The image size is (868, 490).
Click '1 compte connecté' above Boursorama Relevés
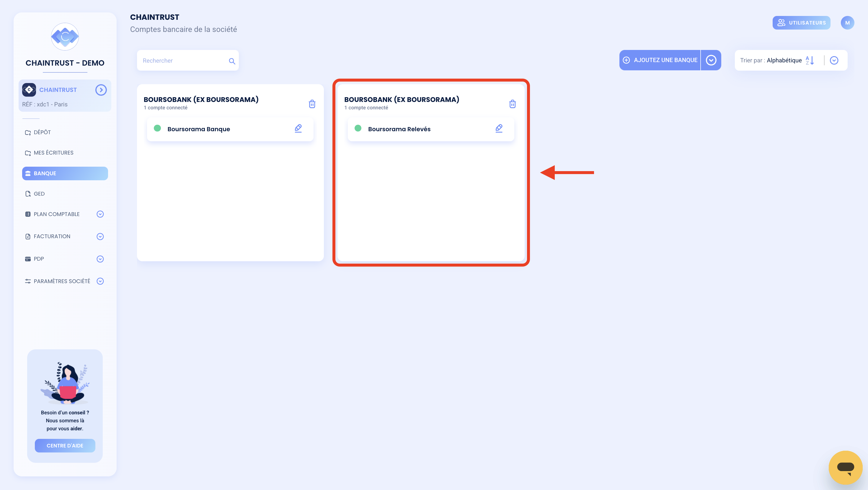366,108
